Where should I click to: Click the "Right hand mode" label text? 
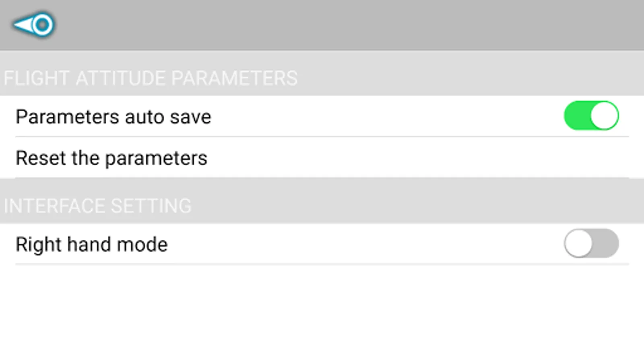(91, 245)
